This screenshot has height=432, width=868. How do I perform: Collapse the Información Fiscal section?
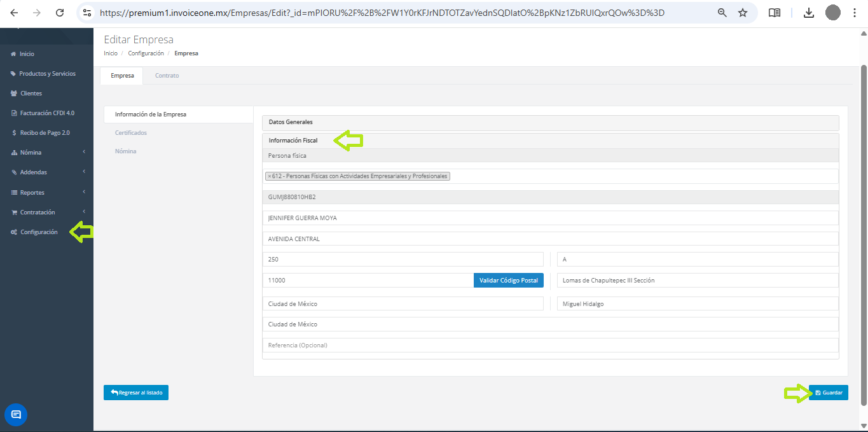(293, 141)
